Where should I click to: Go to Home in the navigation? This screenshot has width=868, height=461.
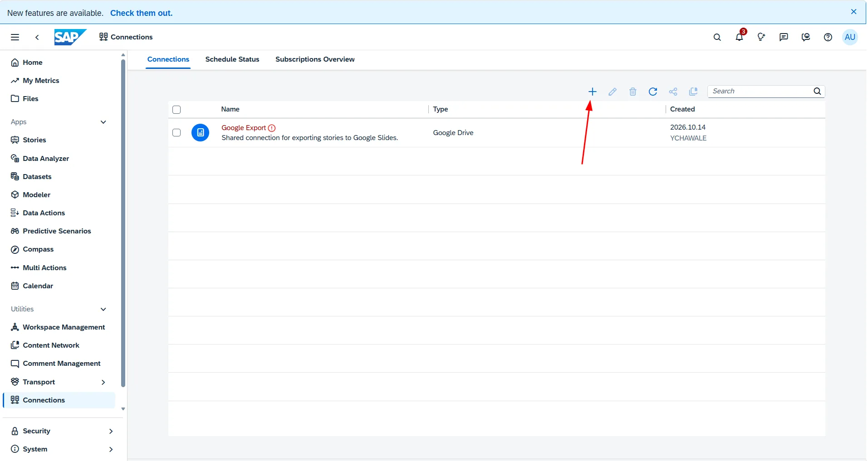(x=33, y=63)
